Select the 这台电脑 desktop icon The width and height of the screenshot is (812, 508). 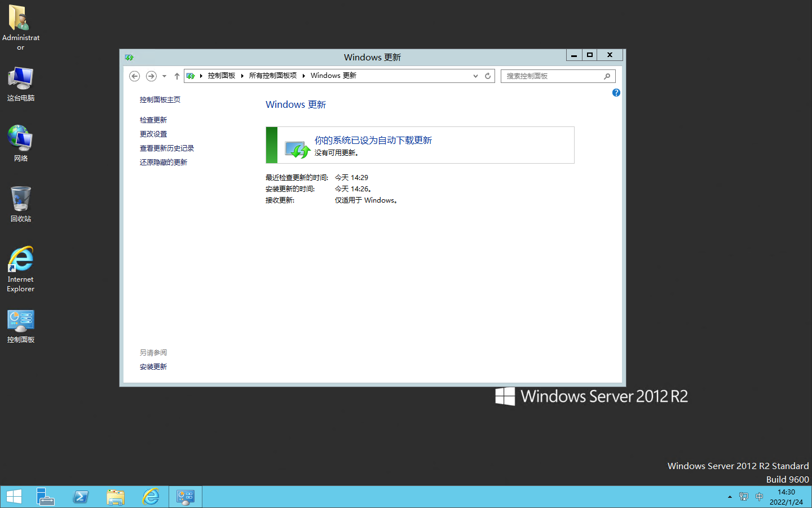pos(21,84)
